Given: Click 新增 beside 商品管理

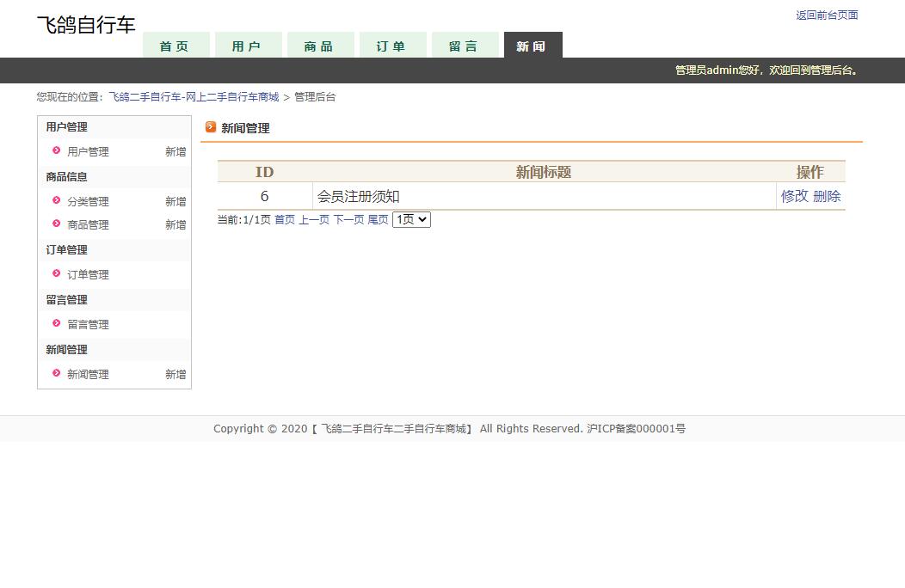Looking at the screenshot, I should (x=175, y=224).
